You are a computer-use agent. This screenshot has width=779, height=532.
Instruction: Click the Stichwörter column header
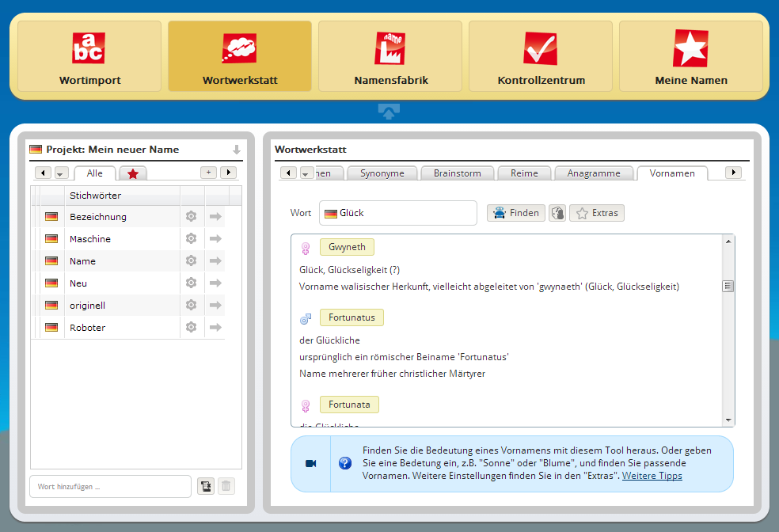122,196
